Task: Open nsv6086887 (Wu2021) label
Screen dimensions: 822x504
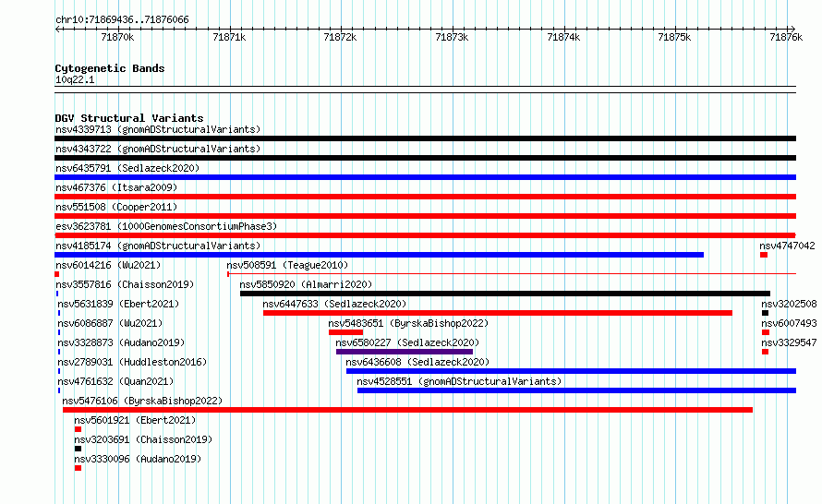Action: pyautogui.click(x=110, y=323)
